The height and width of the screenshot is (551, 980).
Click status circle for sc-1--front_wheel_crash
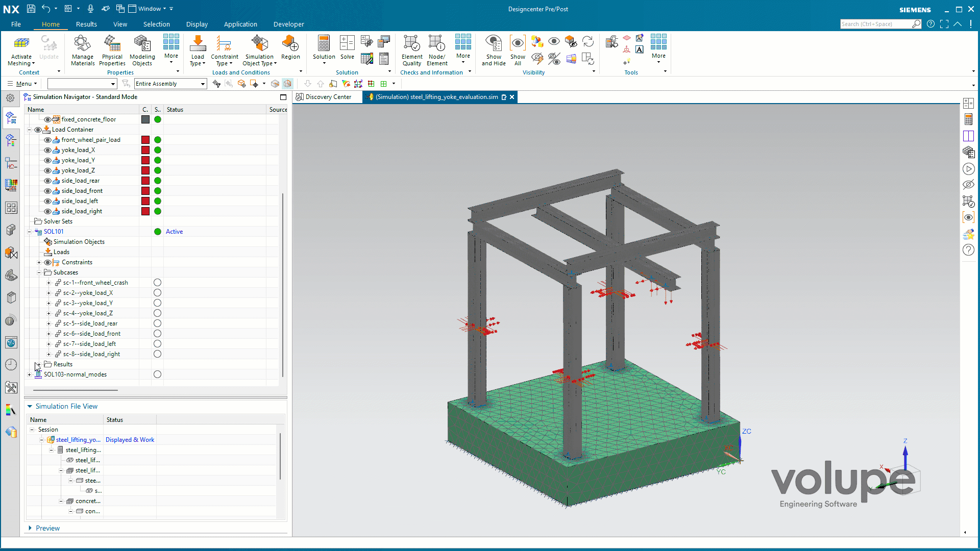click(157, 283)
